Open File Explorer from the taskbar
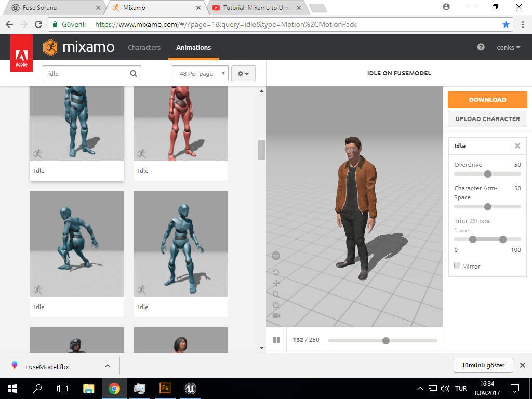This screenshot has width=532, height=399. [x=89, y=389]
